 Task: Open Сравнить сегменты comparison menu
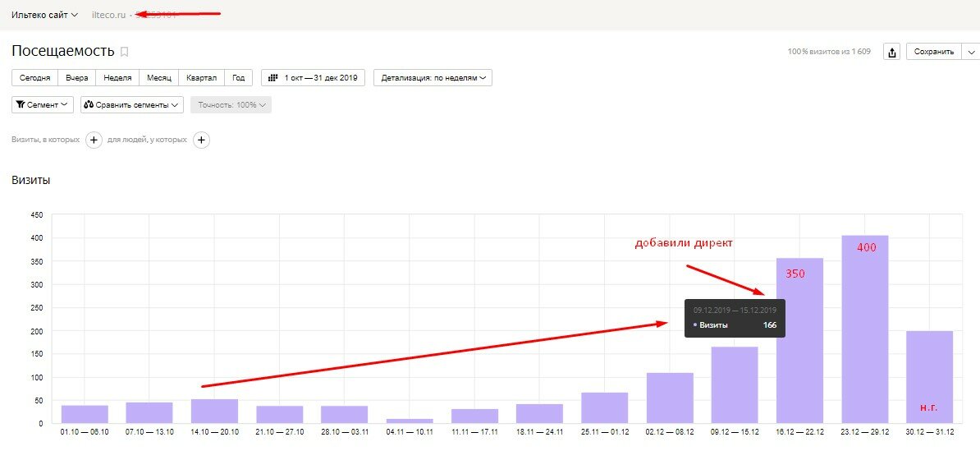pyautogui.click(x=132, y=105)
